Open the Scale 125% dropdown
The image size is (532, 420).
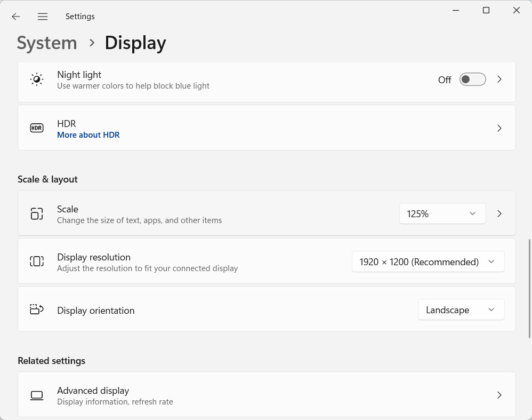click(x=442, y=213)
